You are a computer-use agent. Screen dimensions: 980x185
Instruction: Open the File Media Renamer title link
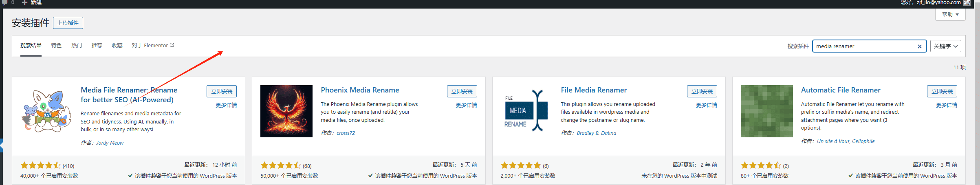(594, 90)
